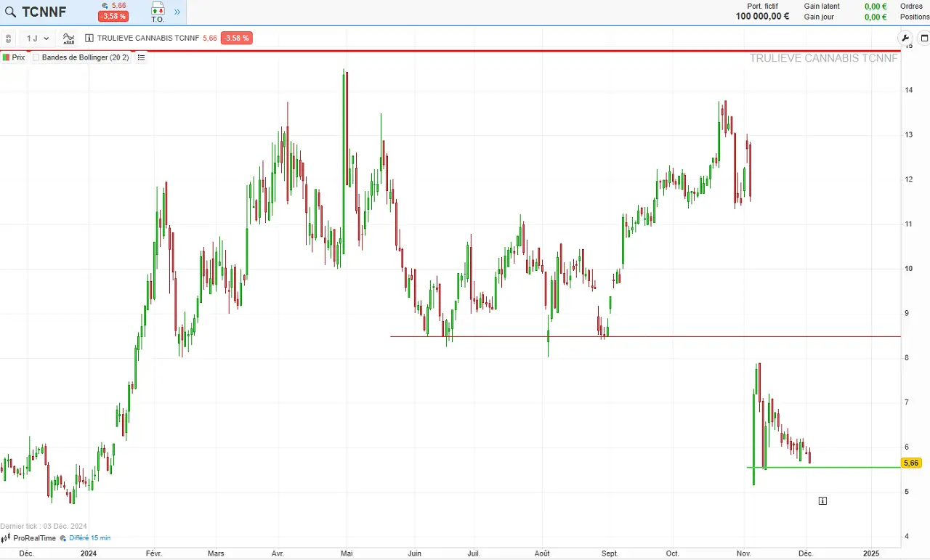Image resolution: width=930 pixels, height=560 pixels.
Task: Enable the Bandes de Bollinger (20 2) checkbox
Action: [36, 57]
